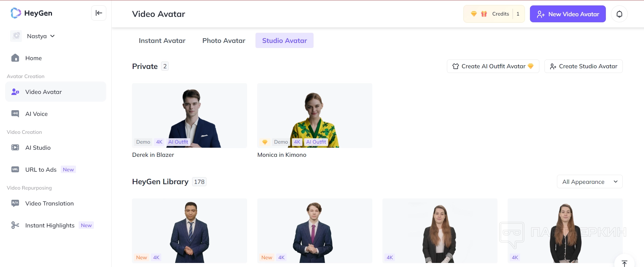Switch to the Instant Avatar tab
Screen dimensions: 644x267
(x=162, y=41)
